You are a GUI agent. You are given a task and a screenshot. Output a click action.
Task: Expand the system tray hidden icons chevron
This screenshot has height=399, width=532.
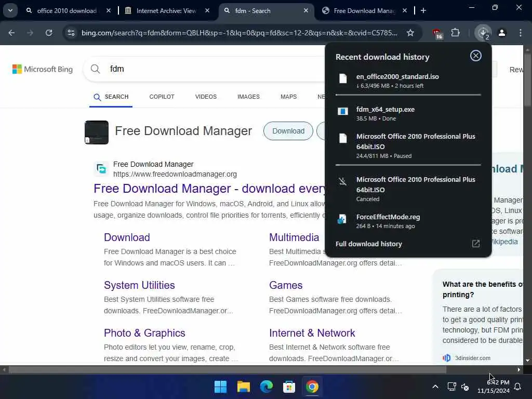pos(435,387)
